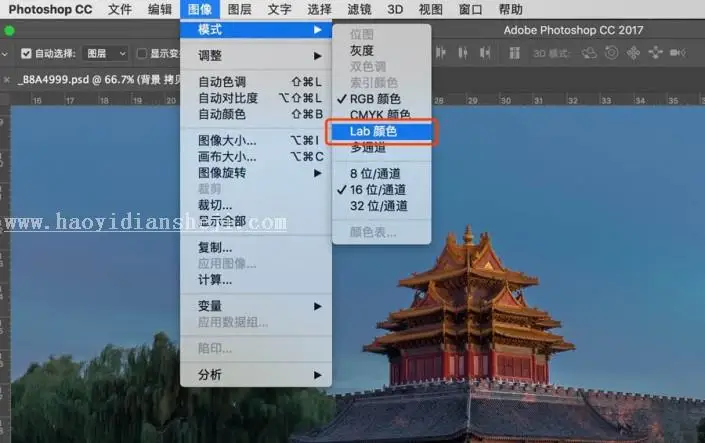Open the tool preset chevron at toolbar start

click(x=4, y=54)
